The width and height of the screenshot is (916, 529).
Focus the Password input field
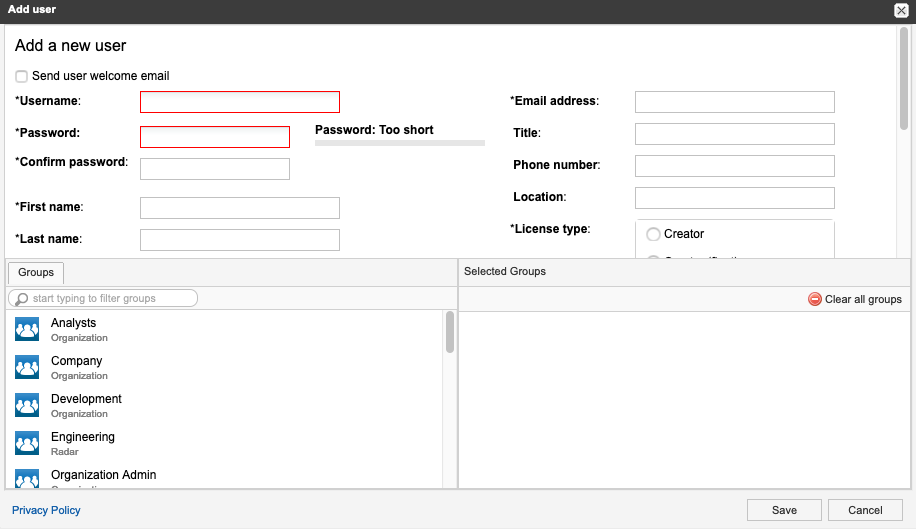click(215, 137)
